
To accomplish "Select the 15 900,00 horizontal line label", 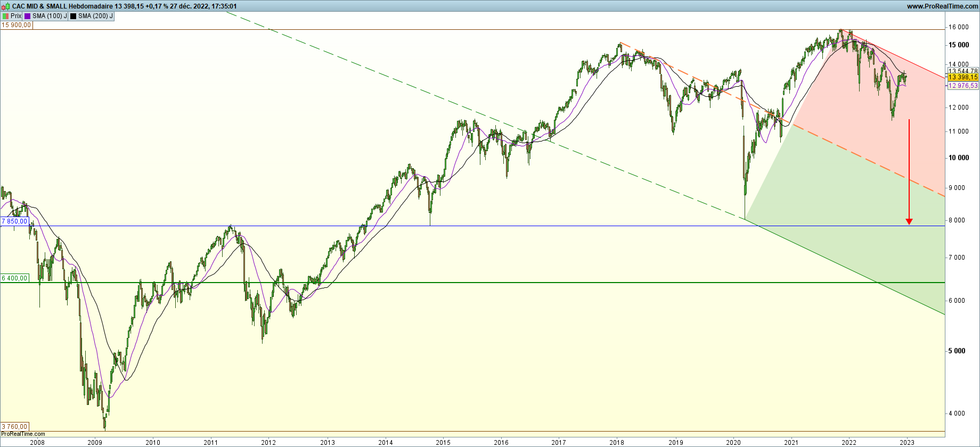I will tap(17, 25).
